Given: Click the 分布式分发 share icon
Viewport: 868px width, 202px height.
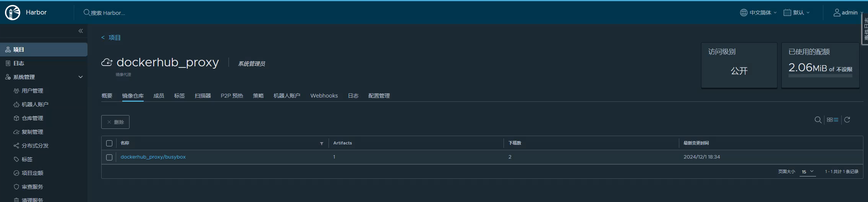Looking at the screenshot, I should coord(16,146).
